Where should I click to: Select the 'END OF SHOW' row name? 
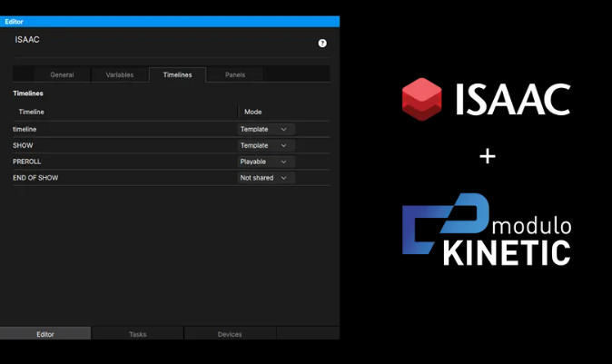point(35,178)
